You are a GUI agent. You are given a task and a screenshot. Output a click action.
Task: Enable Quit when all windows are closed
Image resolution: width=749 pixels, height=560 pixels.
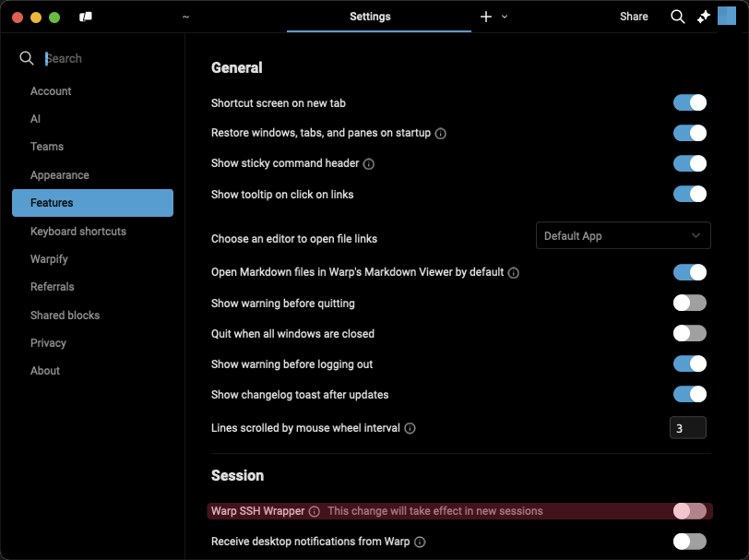[689, 334]
